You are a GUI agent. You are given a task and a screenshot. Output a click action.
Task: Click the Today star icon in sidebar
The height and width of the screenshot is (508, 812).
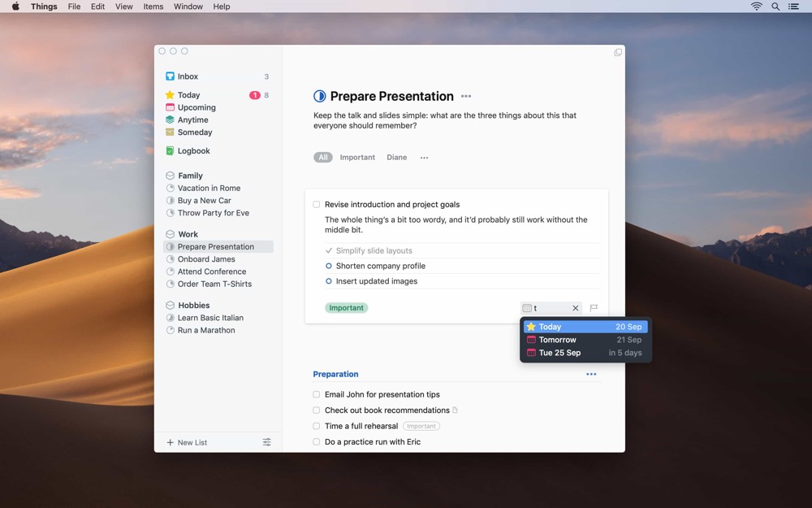(x=170, y=95)
